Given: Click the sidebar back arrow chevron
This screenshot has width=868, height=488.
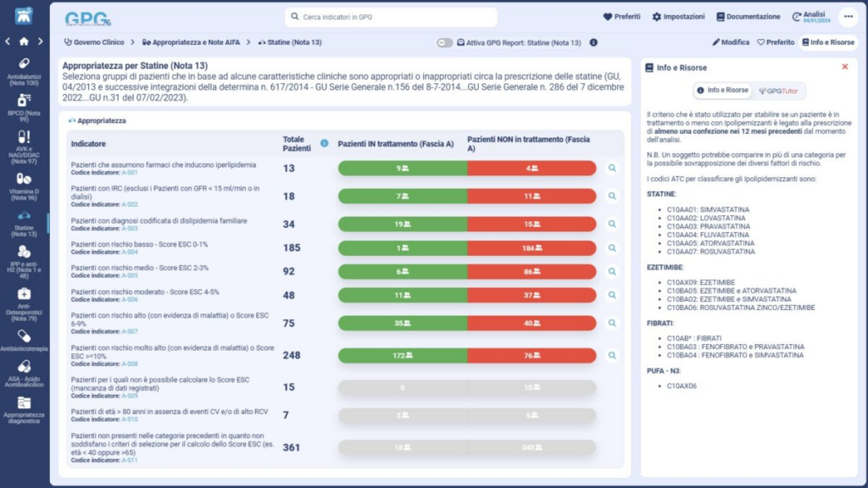Looking at the screenshot, I should [x=8, y=41].
